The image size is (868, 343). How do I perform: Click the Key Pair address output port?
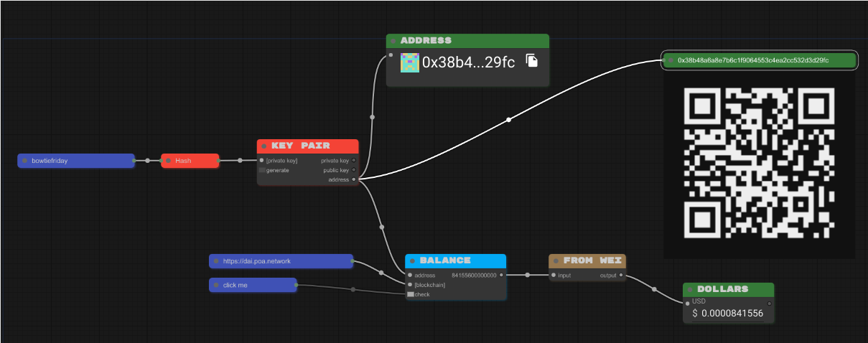pyautogui.click(x=354, y=179)
